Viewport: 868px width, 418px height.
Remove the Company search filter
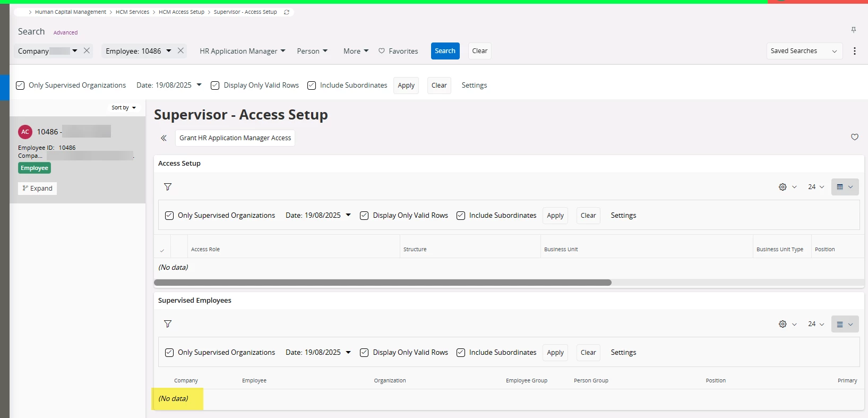pyautogui.click(x=87, y=50)
